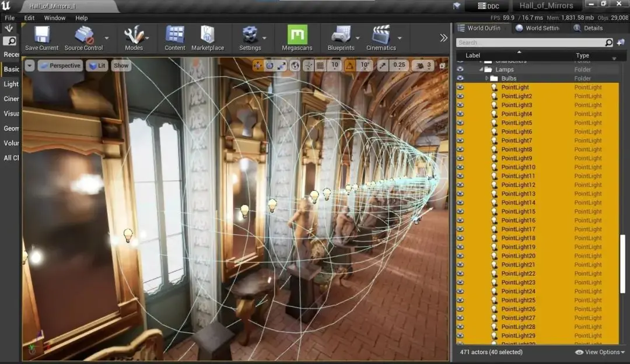
Task: Click the Blueprints toolbar icon
Action: coord(341,34)
